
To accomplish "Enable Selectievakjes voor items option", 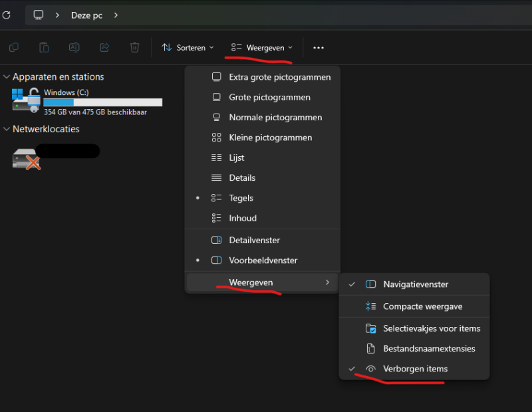I will (431, 328).
